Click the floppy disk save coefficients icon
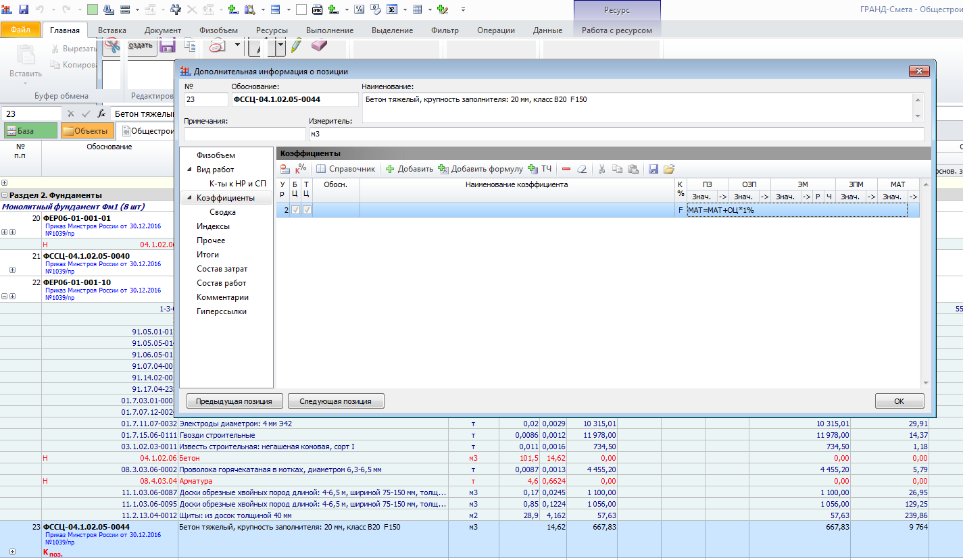 coord(653,169)
